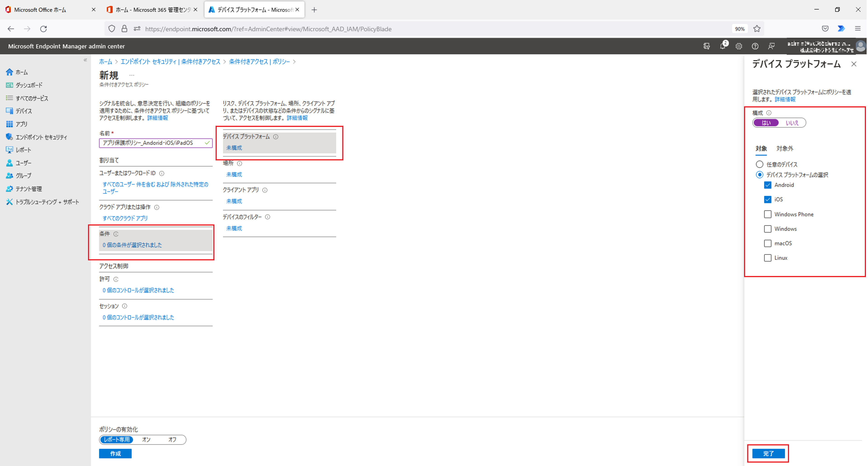This screenshot has height=466, width=868.
Task: Click the info icon next to デバイス プラットフォーム
Action: coord(276,137)
